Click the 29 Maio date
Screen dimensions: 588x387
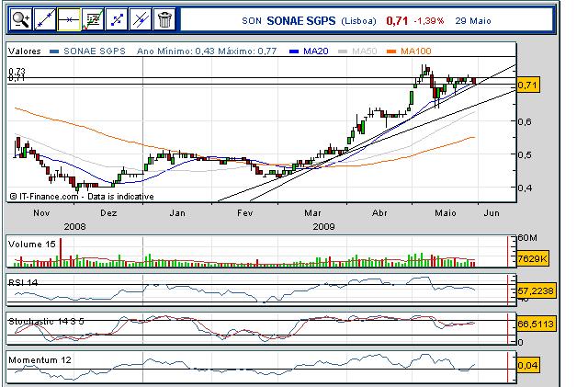pyautogui.click(x=473, y=21)
